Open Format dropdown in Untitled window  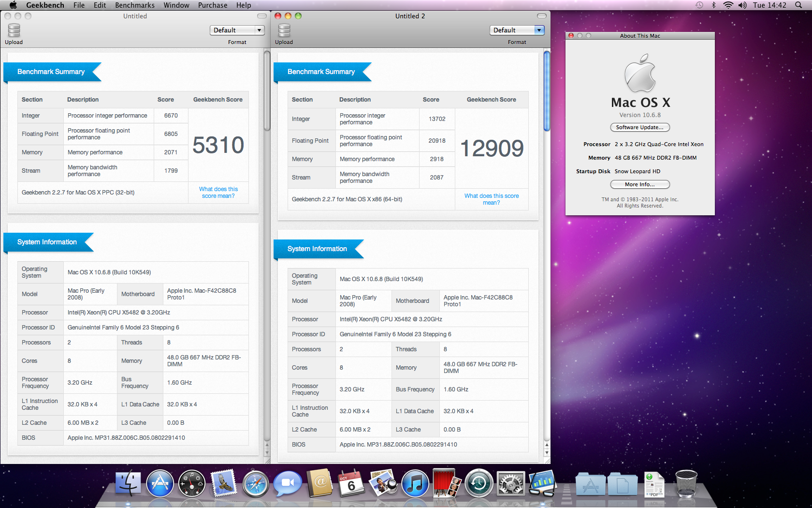tap(237, 30)
